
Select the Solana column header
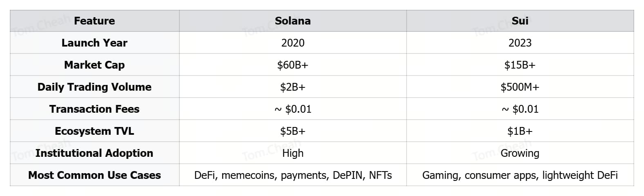293,21
